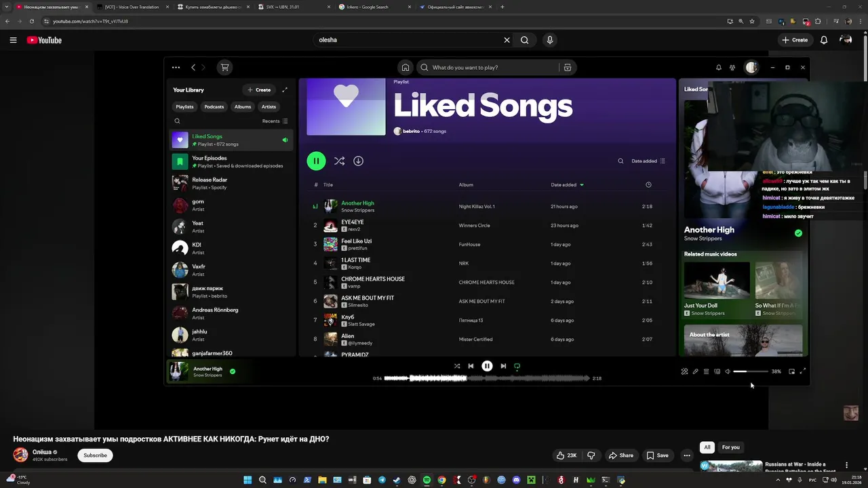The width and height of the screenshot is (868, 488).
Task: Expand Your Library panel
Action: pos(285,89)
